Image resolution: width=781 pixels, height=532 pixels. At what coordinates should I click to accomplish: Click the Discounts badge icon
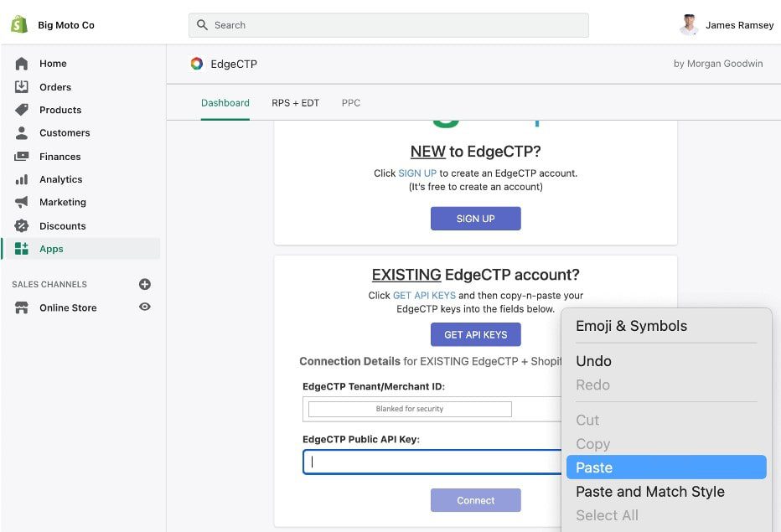coord(22,225)
